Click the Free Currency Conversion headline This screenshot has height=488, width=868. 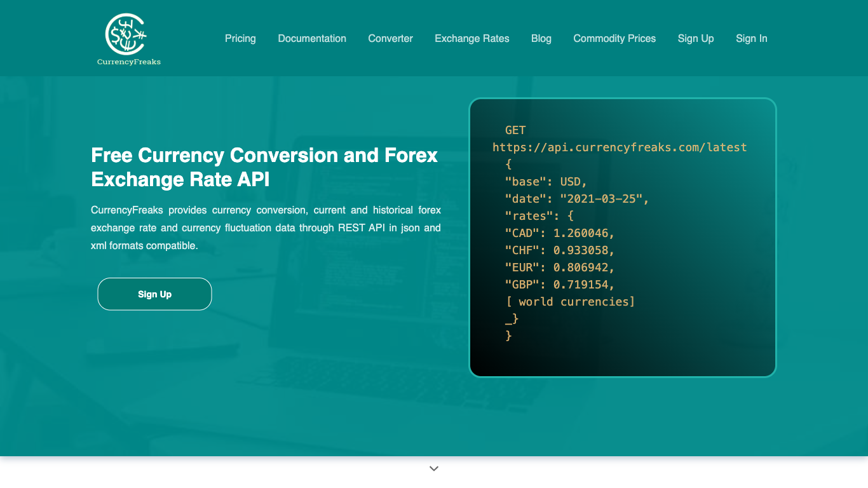264,167
